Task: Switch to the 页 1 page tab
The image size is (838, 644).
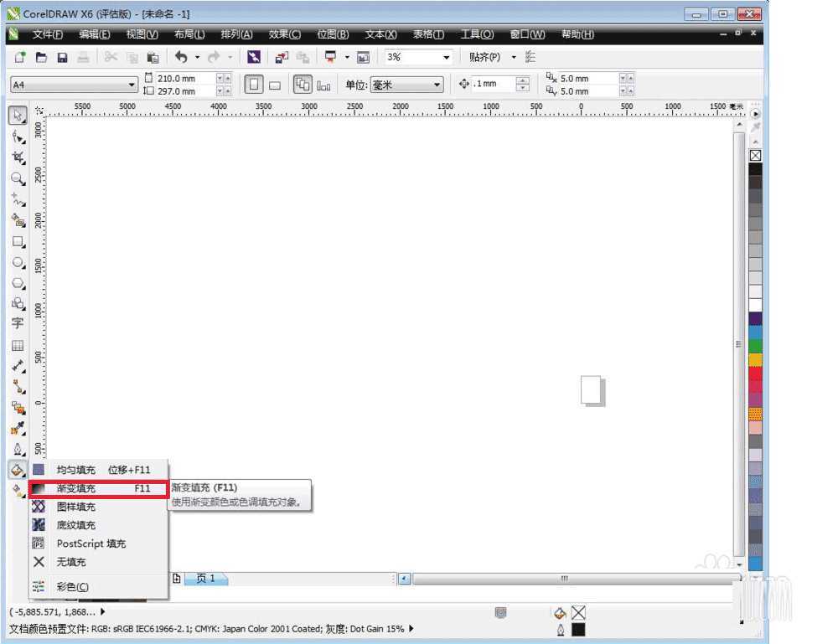Action: point(204,578)
